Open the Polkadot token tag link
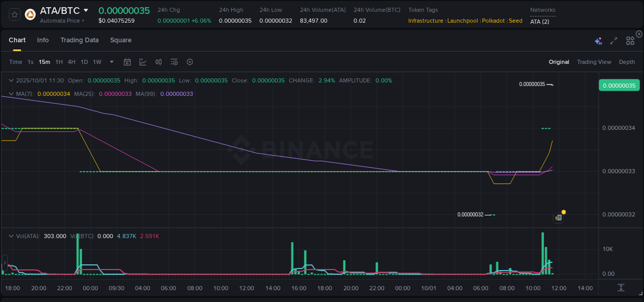This screenshot has height=302, width=644. tap(493, 21)
